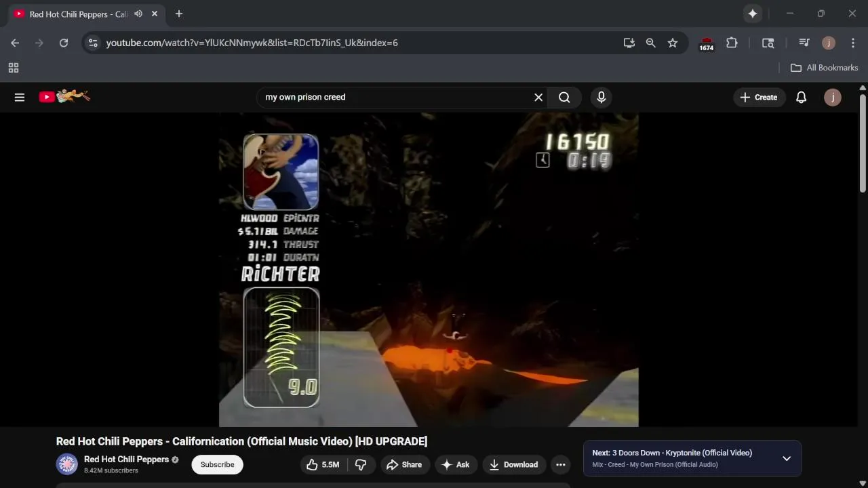Viewport: 868px width, 488px height.
Task: Open the zoom magnifier icon in the address bar
Action: click(x=651, y=43)
